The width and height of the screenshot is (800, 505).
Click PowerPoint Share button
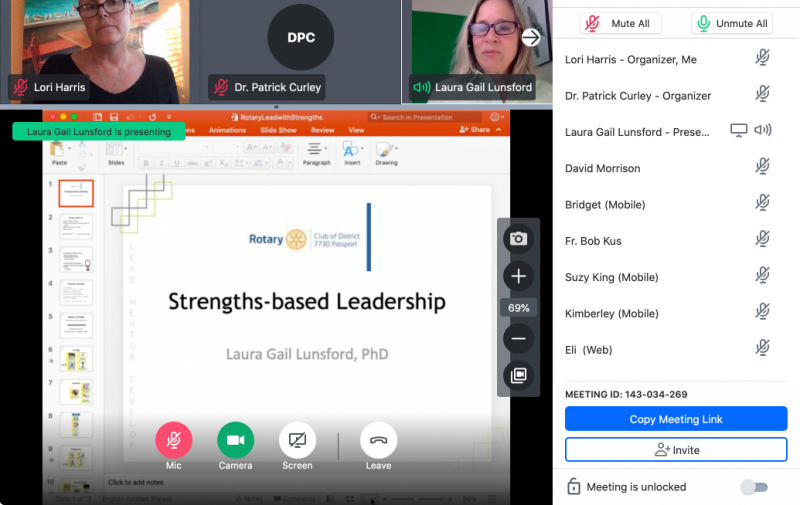[x=474, y=130]
